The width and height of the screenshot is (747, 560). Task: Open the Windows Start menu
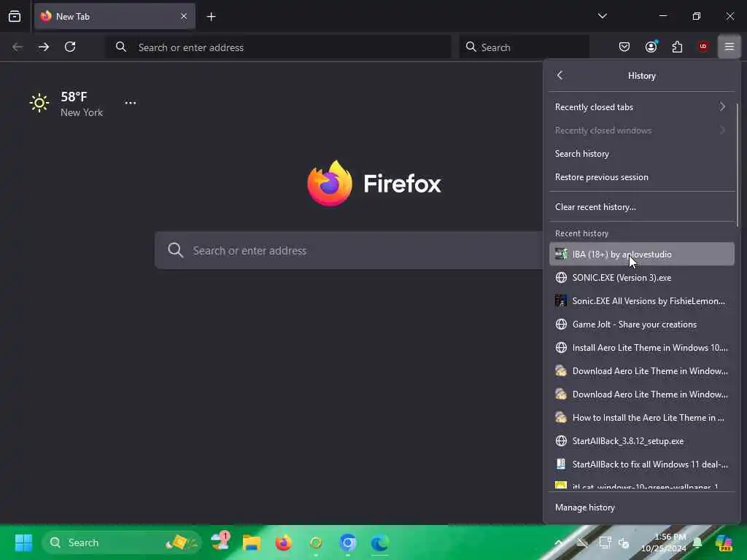coord(23,542)
